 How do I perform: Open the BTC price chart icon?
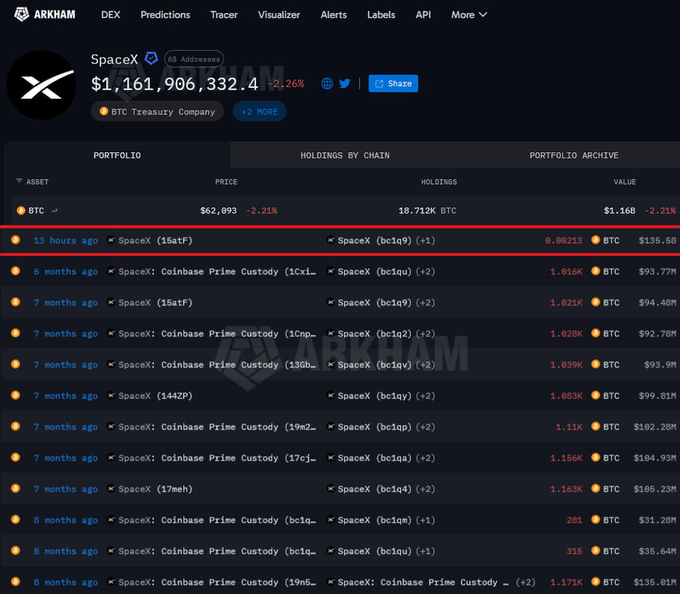(x=55, y=211)
